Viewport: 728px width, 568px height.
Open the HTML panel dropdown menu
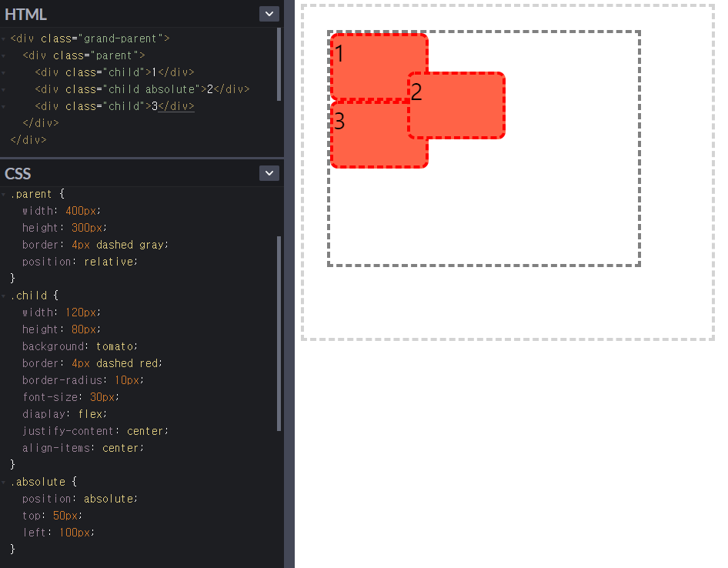[269, 14]
